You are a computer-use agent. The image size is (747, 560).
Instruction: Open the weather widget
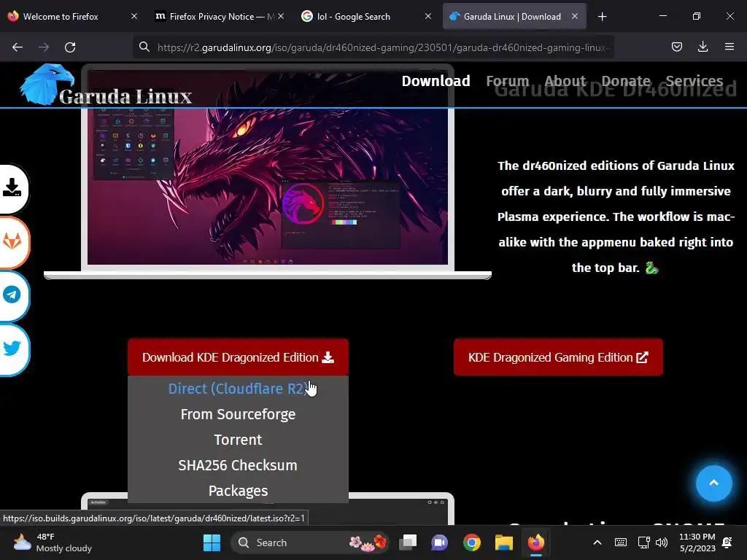pos(53,542)
